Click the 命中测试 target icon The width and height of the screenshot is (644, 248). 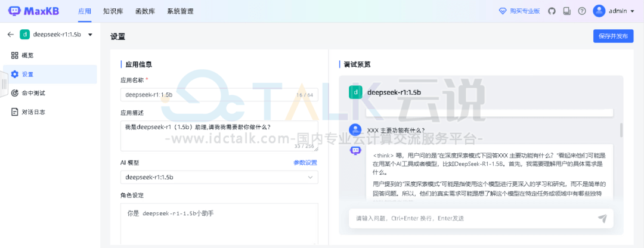(x=15, y=93)
